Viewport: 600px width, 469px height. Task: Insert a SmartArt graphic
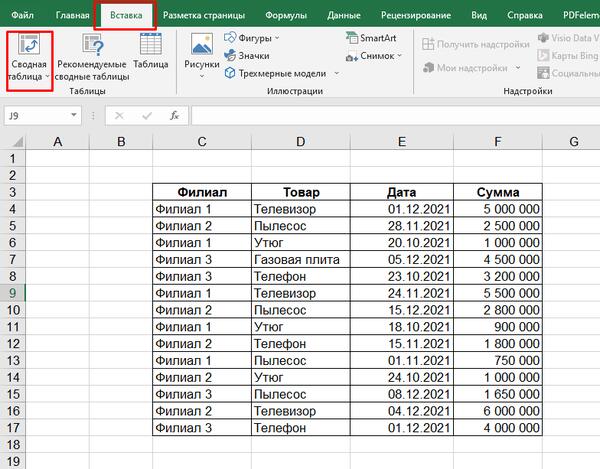point(371,38)
